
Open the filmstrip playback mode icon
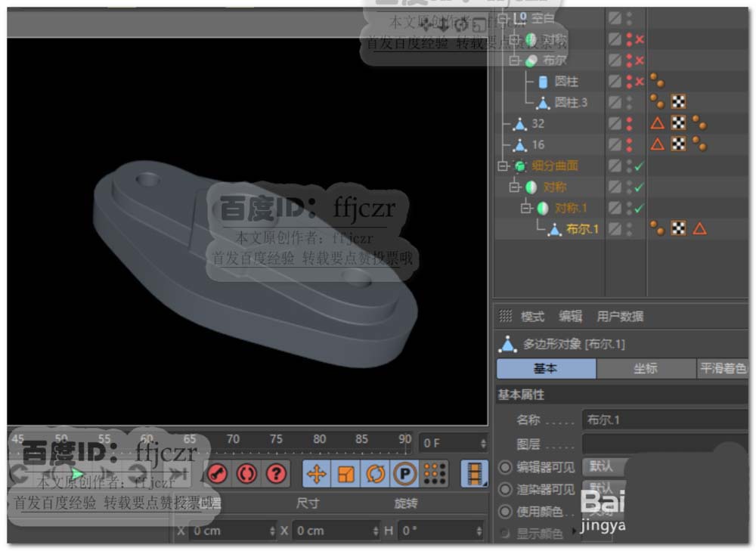(475, 474)
